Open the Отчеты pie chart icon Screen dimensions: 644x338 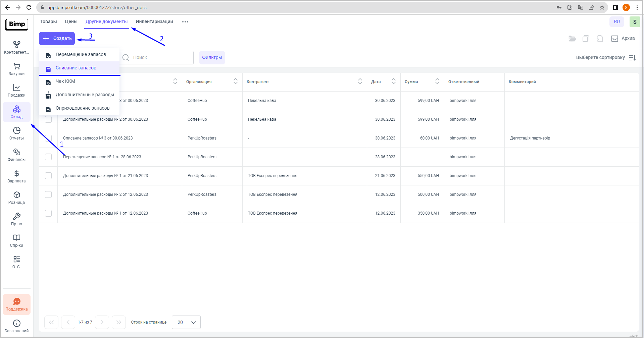coord(16,133)
